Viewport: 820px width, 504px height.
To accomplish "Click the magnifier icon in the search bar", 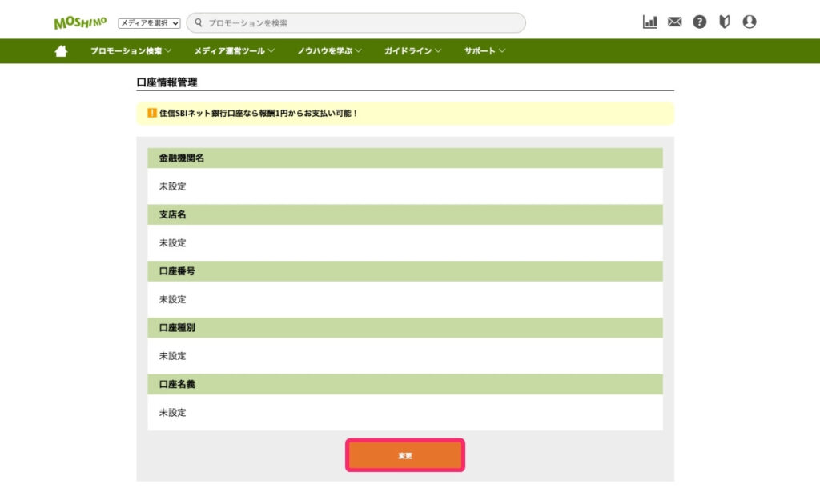I will coord(197,23).
